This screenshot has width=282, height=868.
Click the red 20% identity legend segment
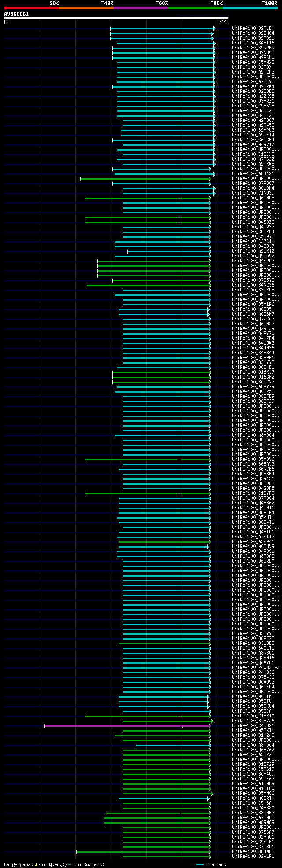pyautogui.click(x=31, y=8)
